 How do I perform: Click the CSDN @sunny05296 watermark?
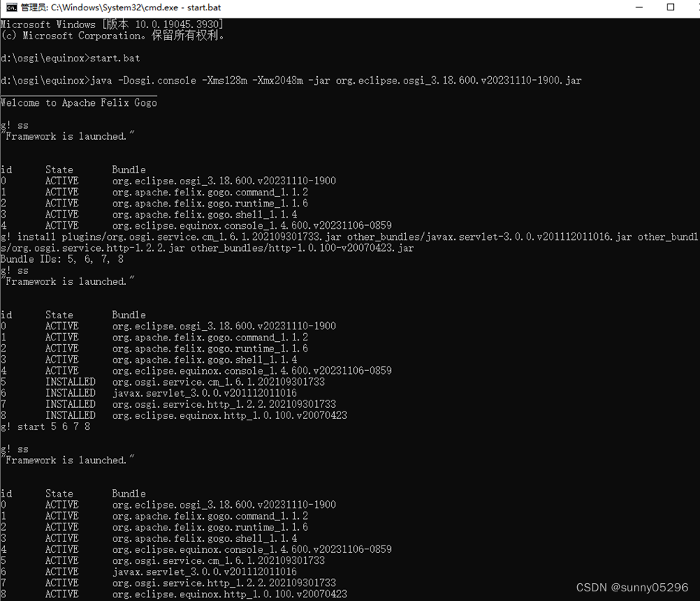[x=631, y=587]
